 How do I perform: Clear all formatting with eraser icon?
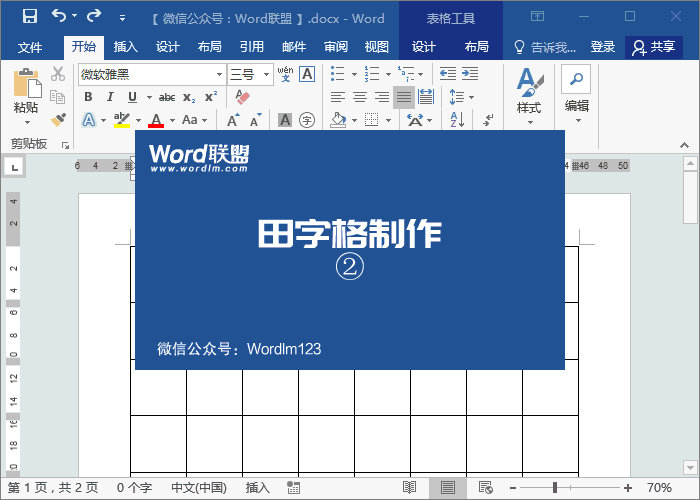[x=242, y=97]
